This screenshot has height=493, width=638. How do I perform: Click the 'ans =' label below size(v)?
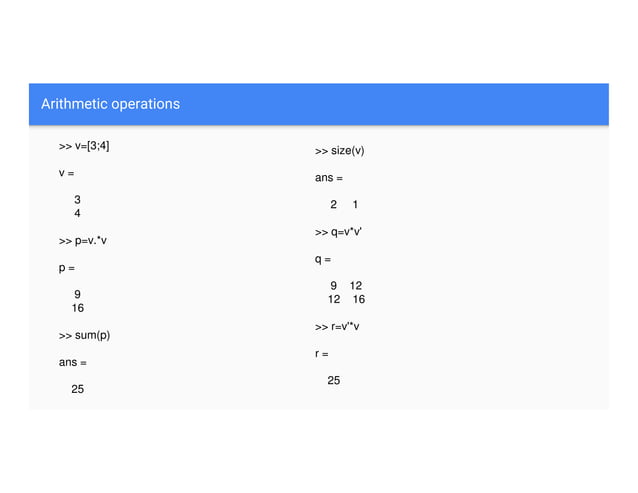pyautogui.click(x=329, y=178)
